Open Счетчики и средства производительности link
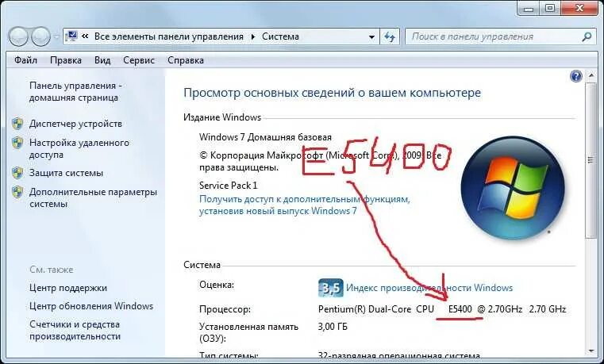This screenshot has height=364, width=604. (75, 330)
